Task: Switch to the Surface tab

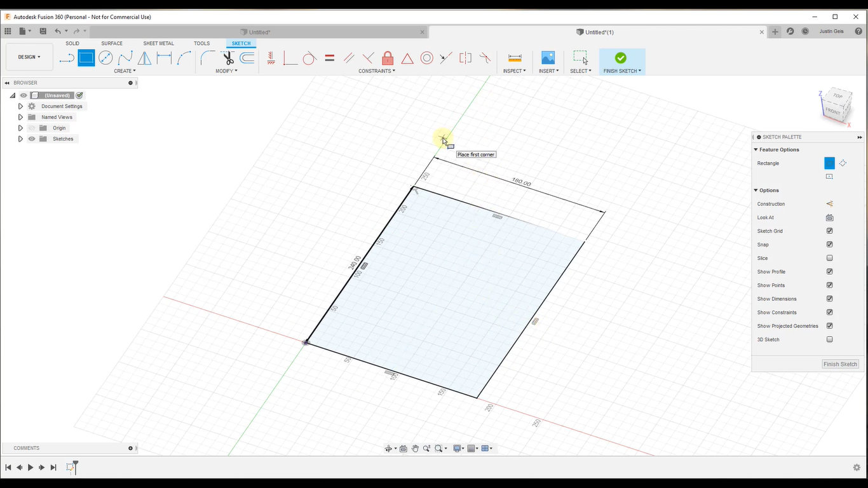Action: tap(112, 44)
